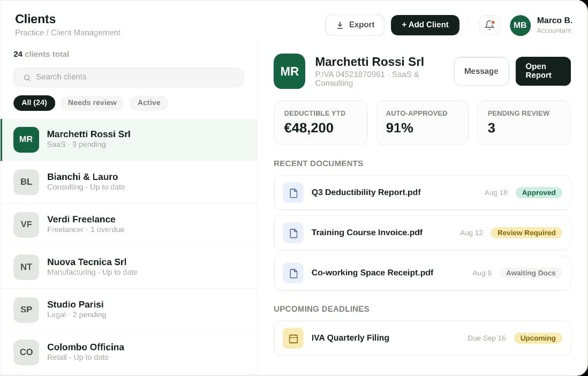Switch to the Needs review filter

[92, 103]
